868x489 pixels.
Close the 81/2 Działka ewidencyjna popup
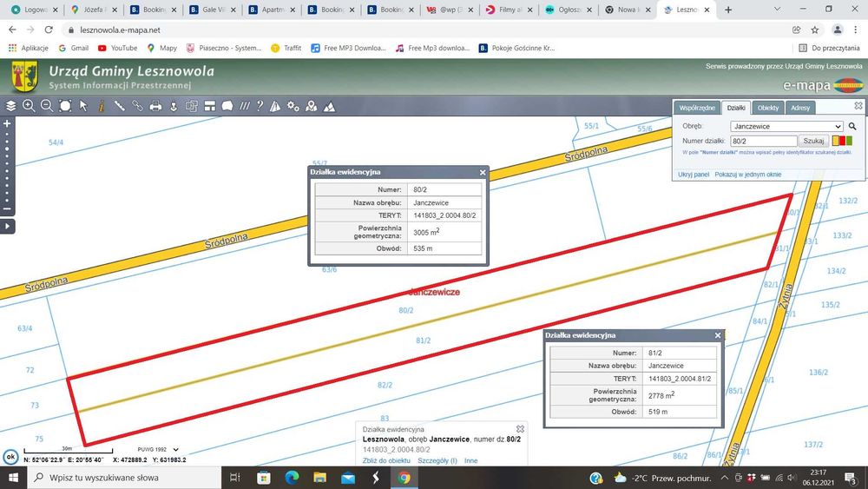[718, 335]
